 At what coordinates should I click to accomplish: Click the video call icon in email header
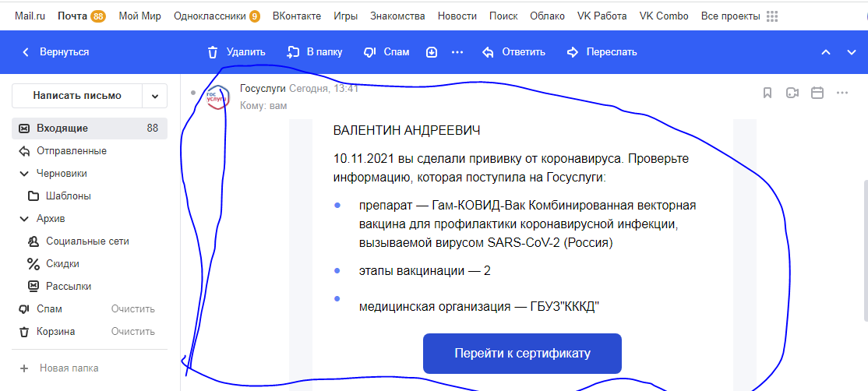pyautogui.click(x=792, y=93)
